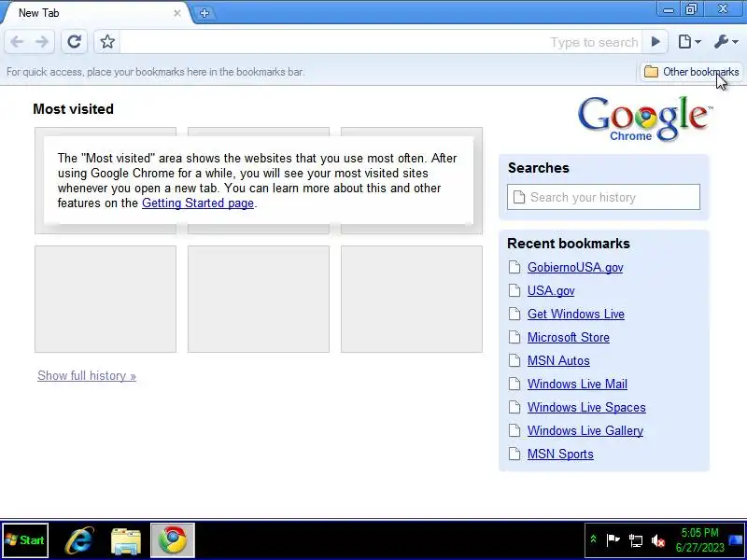Click the bottom-middle empty most visited thumbnail

pyautogui.click(x=259, y=299)
